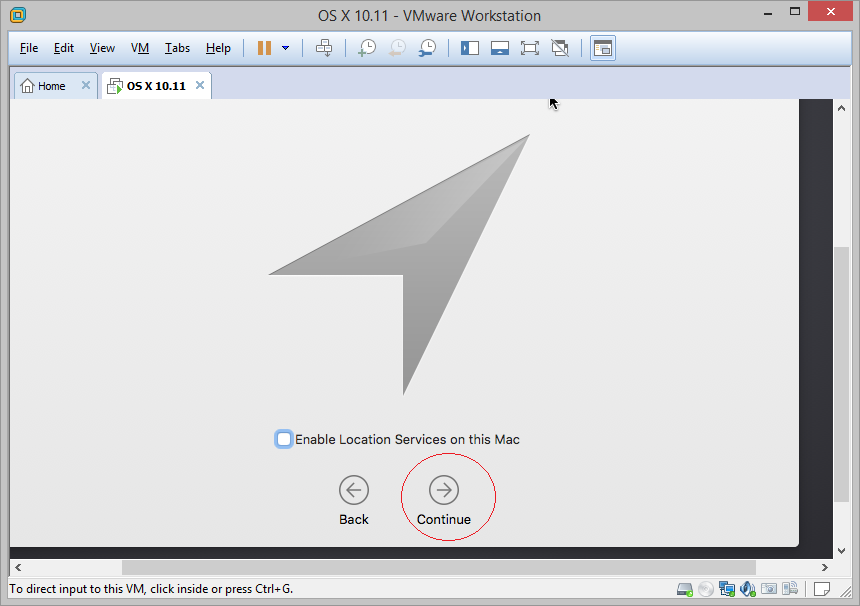The image size is (860, 606).
Task: Minimize the VMware Workstation window
Action: click(768, 12)
